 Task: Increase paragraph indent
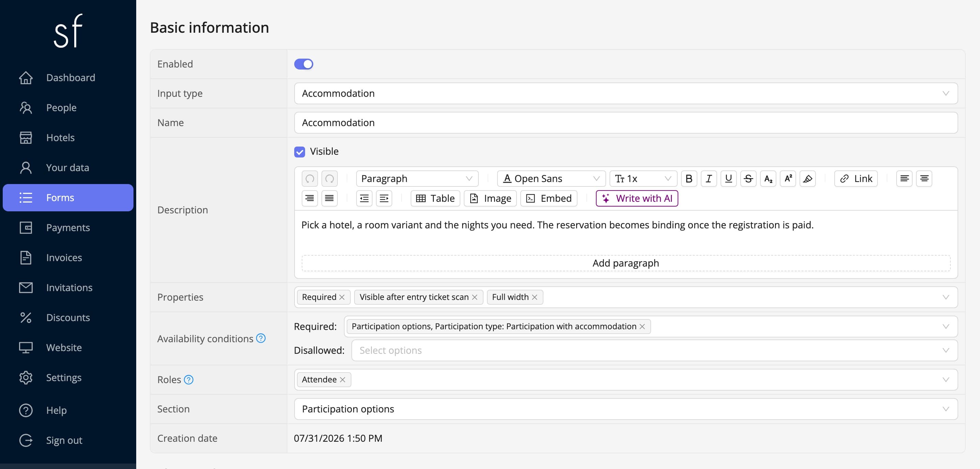pos(384,198)
